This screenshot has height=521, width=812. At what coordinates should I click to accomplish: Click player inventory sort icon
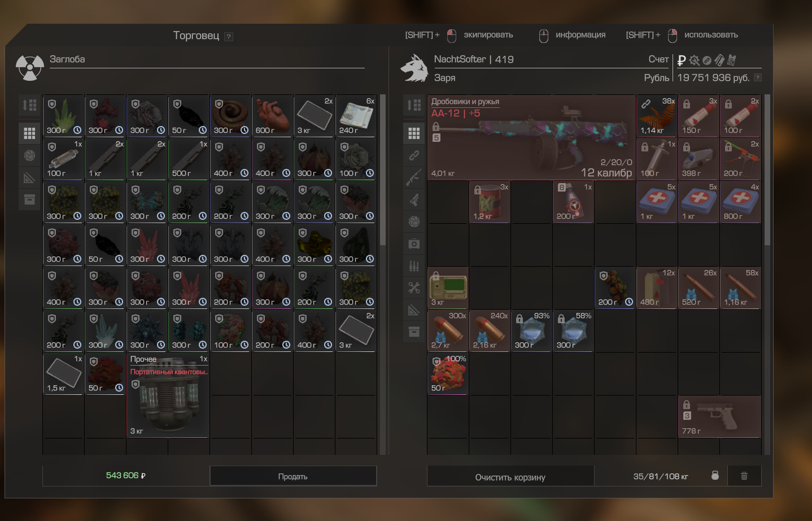click(414, 105)
